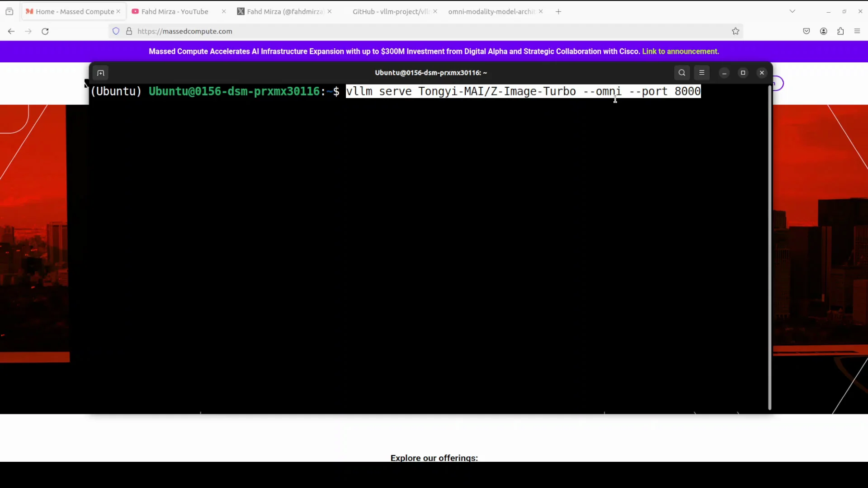Open terminal hamburger menu

point(702,73)
